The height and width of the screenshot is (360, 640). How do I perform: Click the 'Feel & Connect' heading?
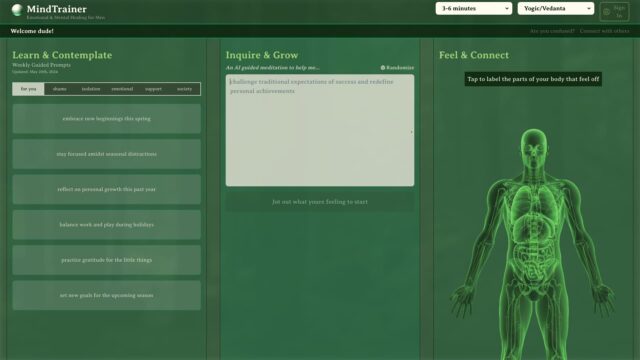[x=474, y=55]
